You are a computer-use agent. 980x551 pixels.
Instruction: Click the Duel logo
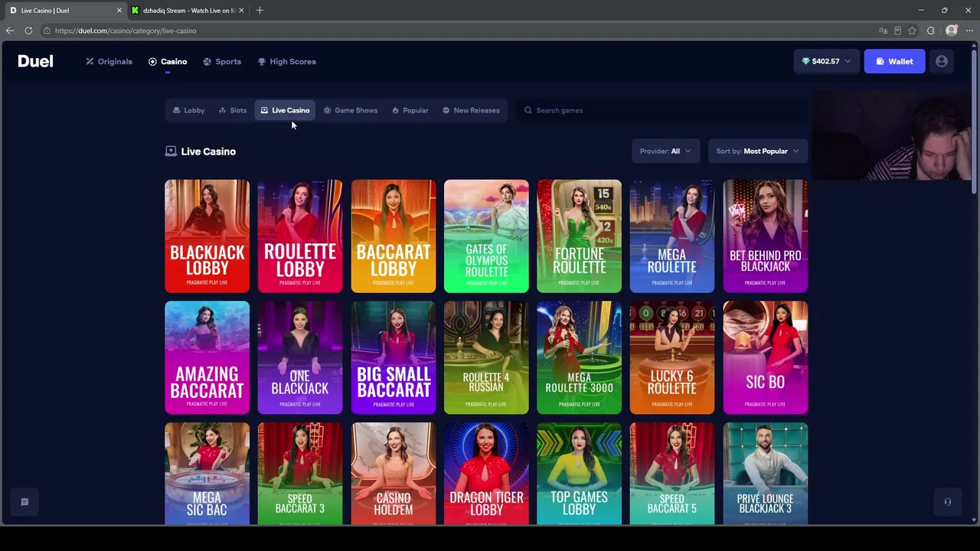point(35,61)
